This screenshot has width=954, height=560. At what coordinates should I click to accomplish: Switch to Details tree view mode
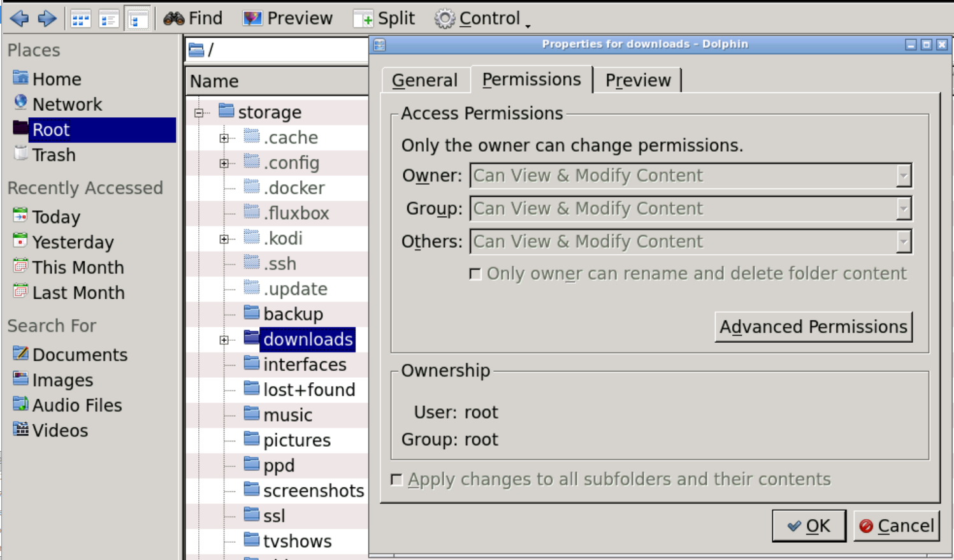point(137,19)
